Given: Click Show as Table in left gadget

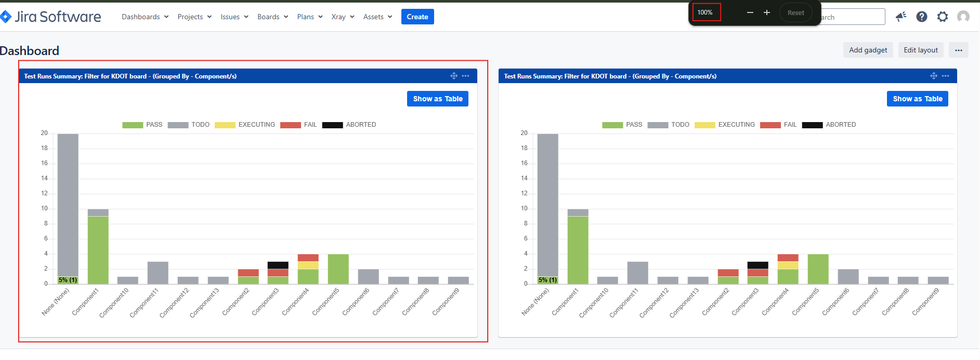Looking at the screenshot, I should pos(438,99).
